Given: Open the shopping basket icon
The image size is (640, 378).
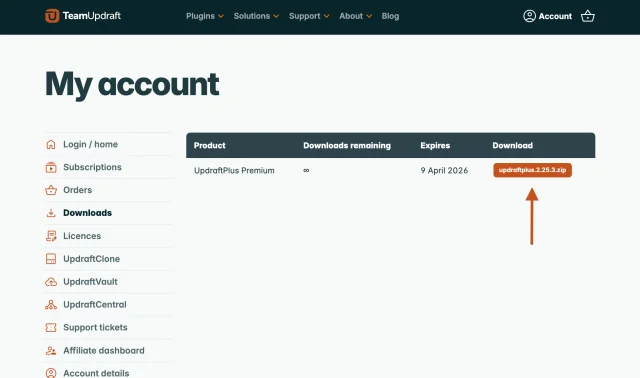Looking at the screenshot, I should [587, 16].
